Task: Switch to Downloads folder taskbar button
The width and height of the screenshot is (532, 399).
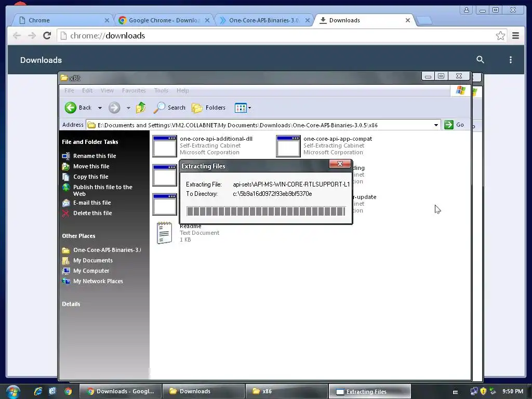Action: [204, 391]
